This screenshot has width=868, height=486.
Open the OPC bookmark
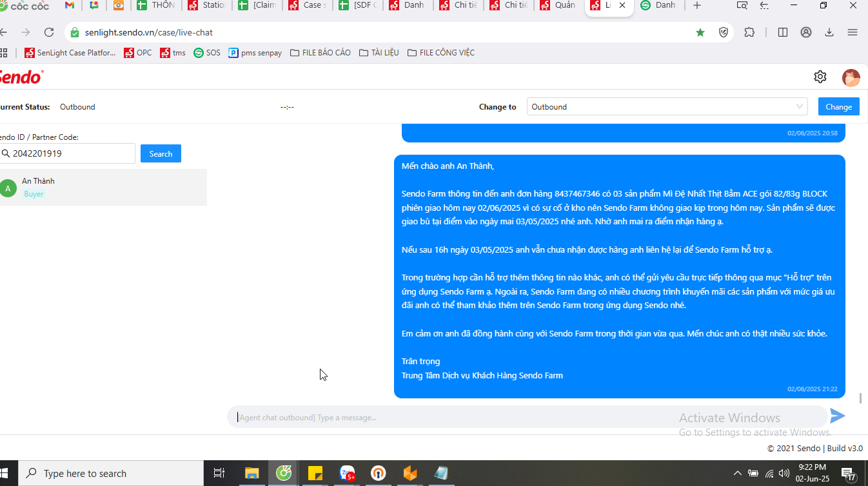coord(138,53)
